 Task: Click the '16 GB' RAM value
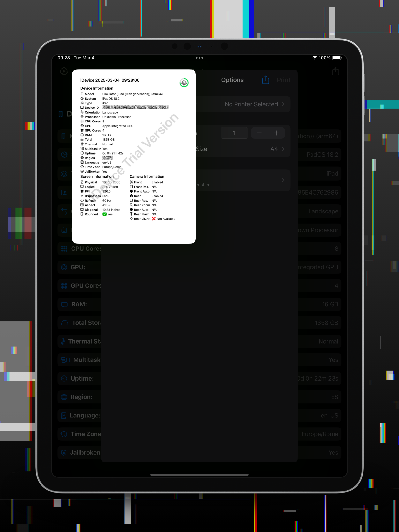pyautogui.click(x=330, y=304)
